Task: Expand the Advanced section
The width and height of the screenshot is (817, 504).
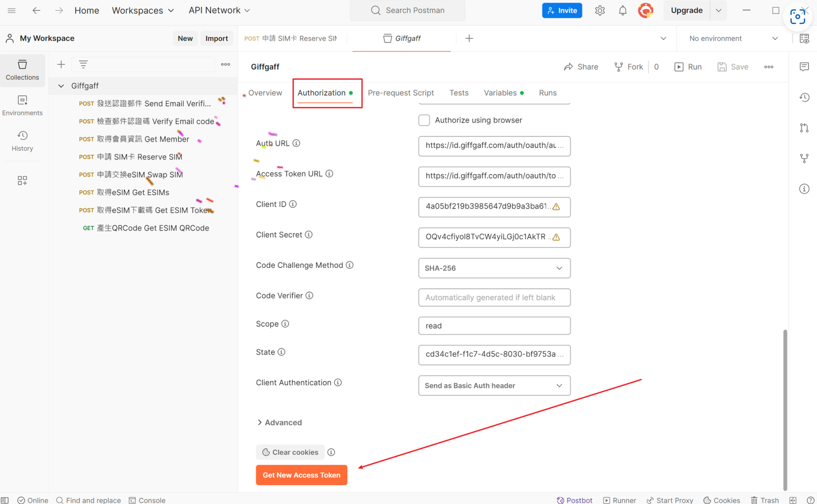Action: click(280, 423)
